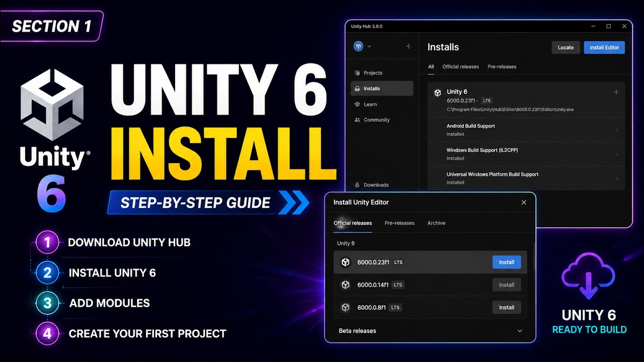Open Community via its people icon
Viewport: 644px width, 362px height.
[x=357, y=120]
